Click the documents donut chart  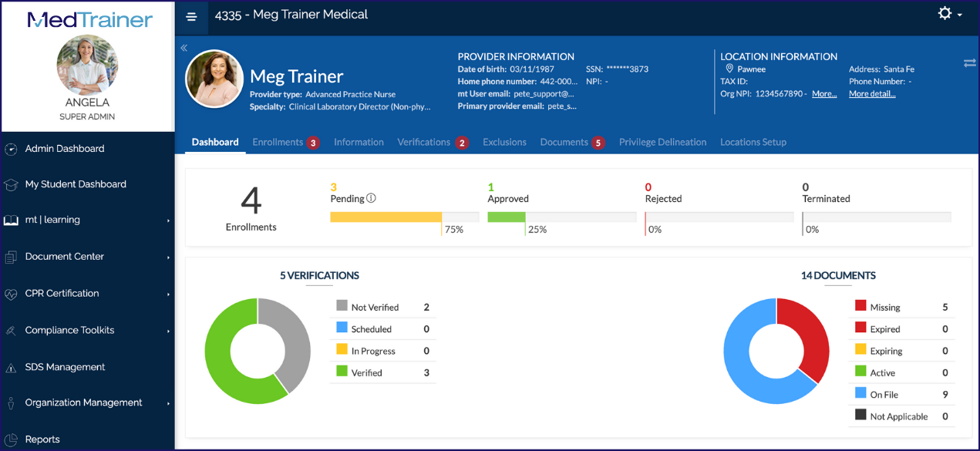[x=776, y=351]
